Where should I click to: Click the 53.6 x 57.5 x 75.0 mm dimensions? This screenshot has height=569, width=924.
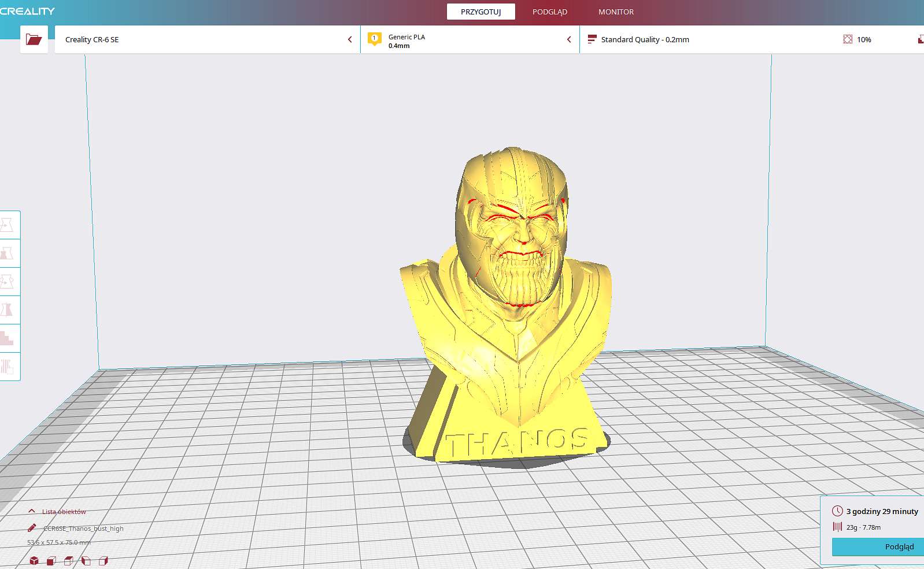click(x=59, y=542)
